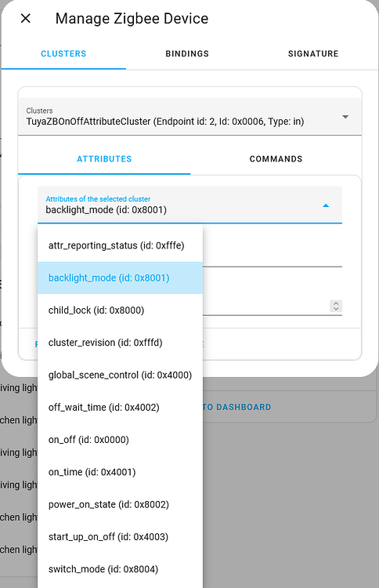Collapse the attributes dropdown arrow
Screen dimensions: 379x588
[x=326, y=205]
